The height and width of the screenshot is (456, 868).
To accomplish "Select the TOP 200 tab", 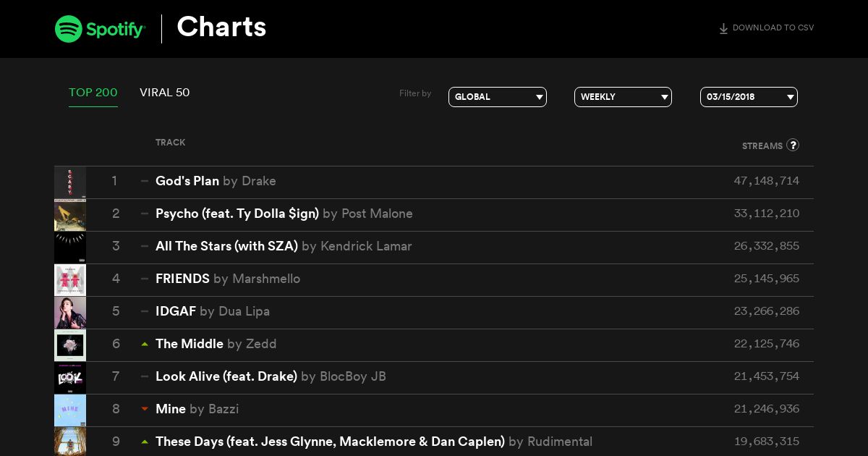I will pyautogui.click(x=93, y=93).
